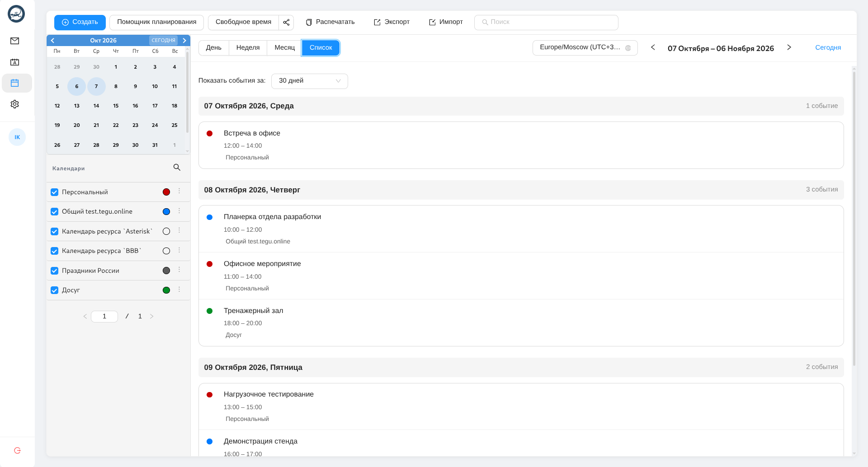Uncheck the Персональный calendar checkbox
Image resolution: width=868 pixels, height=467 pixels.
pyautogui.click(x=55, y=192)
